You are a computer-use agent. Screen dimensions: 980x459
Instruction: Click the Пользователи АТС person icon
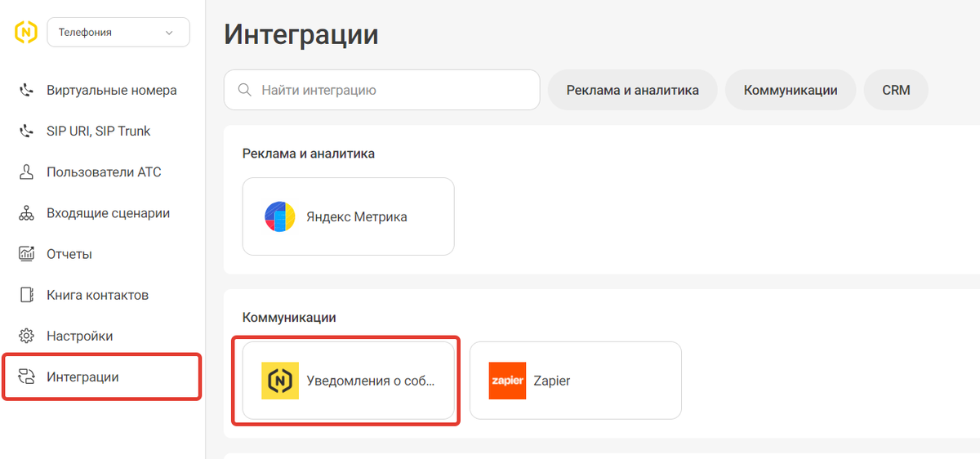[x=26, y=172]
